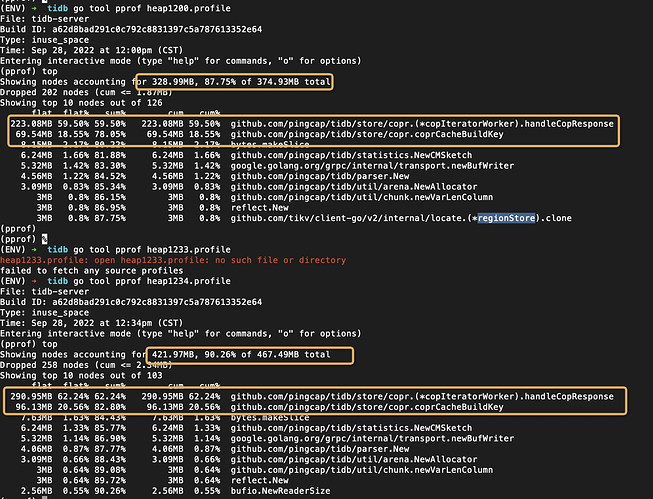Screen dimensions: 653x499
Task: Click the 4.06MB parser.New row
Action: 215,449
